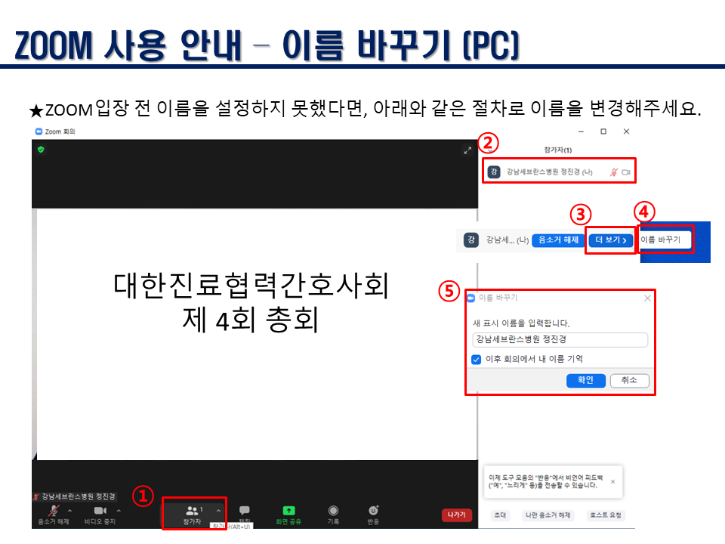
Task: Toggle the 이후 회의에서 내 이름 기억 checkbox
Action: coord(476,360)
